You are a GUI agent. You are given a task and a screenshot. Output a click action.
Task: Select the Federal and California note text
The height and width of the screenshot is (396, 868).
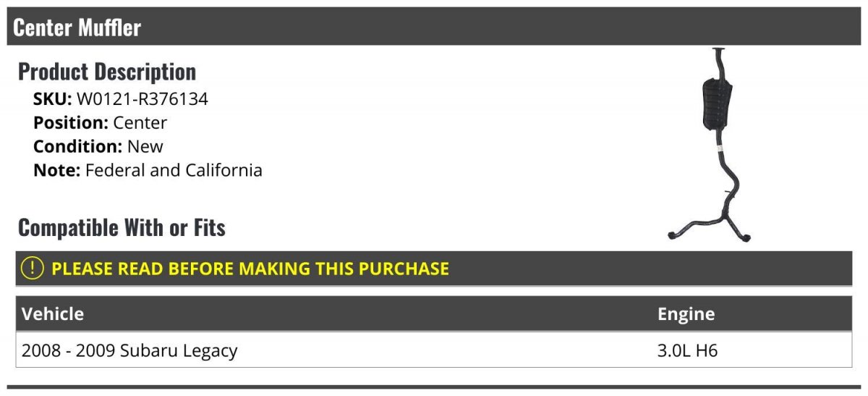[x=174, y=171]
